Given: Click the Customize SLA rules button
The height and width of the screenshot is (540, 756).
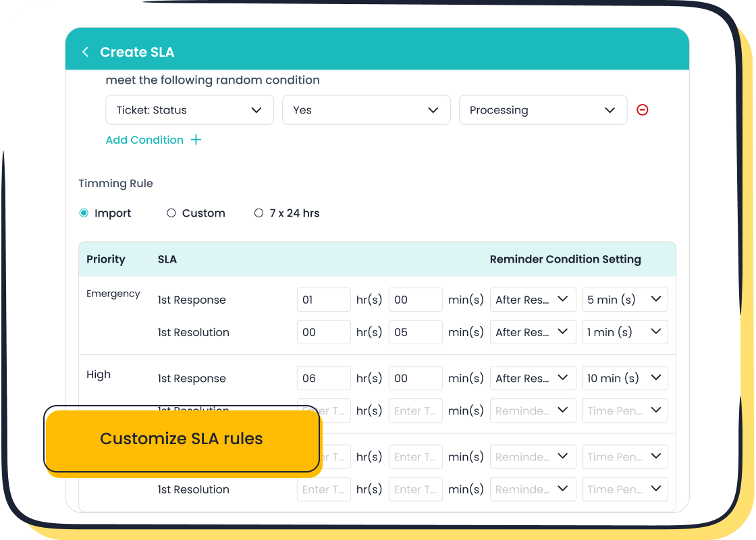Looking at the screenshot, I should 181,439.
